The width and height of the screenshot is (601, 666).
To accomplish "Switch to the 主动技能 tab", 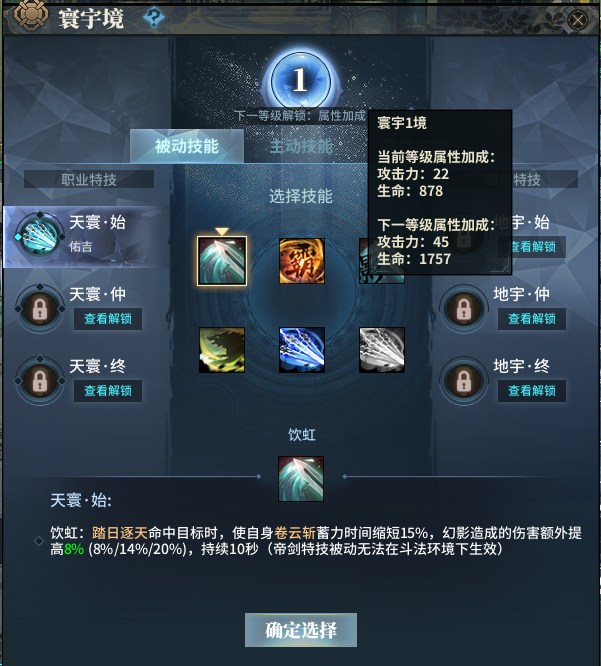I will [x=301, y=147].
